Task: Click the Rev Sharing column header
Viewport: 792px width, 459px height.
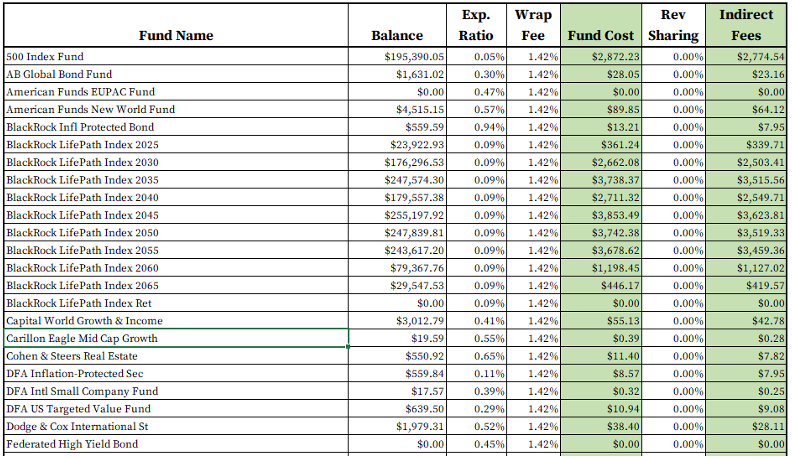Action: [673, 26]
